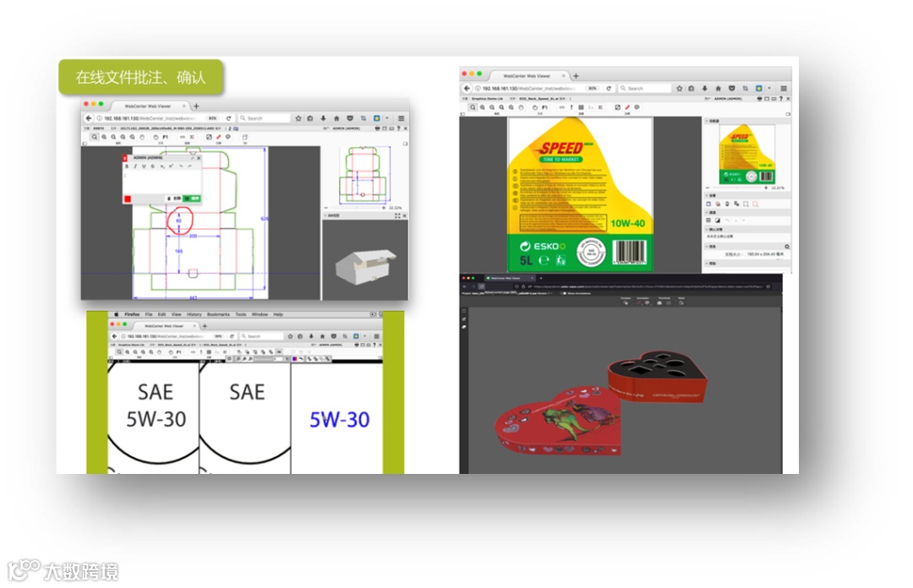
Task: Click Search field in die-line browser window
Action: coord(265,118)
